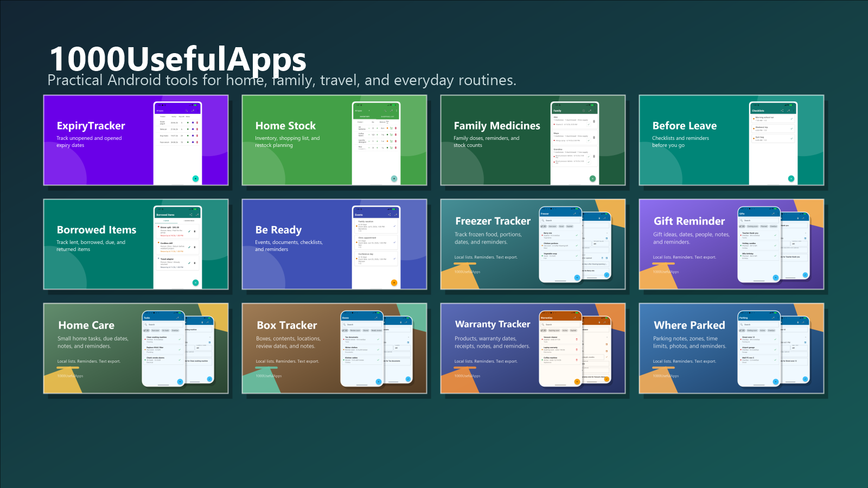
Task: Select the Borrowed Items title
Action: pos(97,230)
